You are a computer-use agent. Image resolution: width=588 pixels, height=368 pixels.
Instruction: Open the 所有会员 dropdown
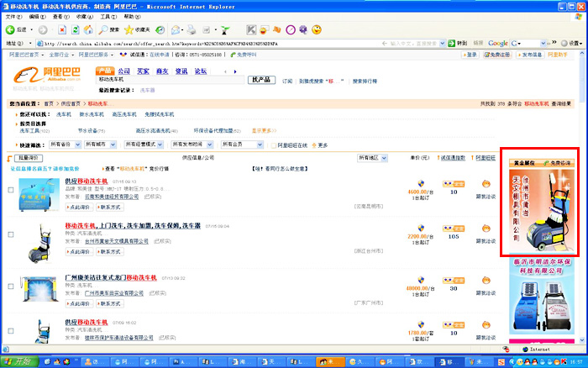[242, 145]
